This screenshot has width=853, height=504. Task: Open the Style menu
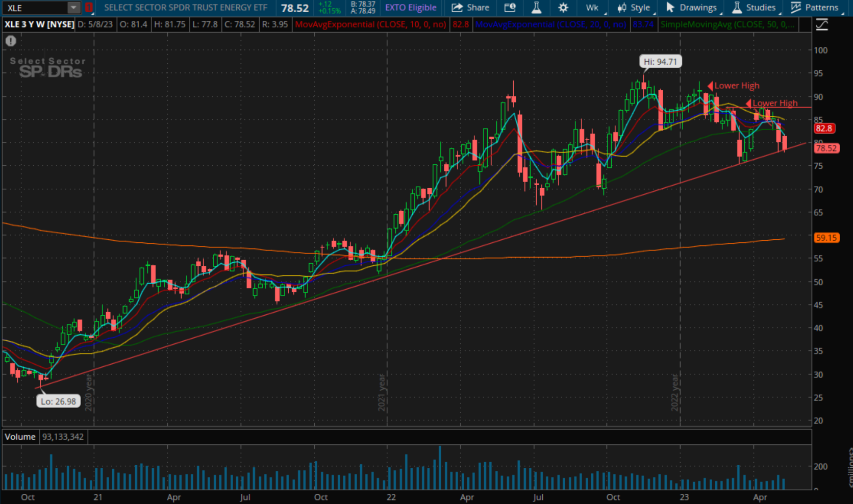[634, 8]
